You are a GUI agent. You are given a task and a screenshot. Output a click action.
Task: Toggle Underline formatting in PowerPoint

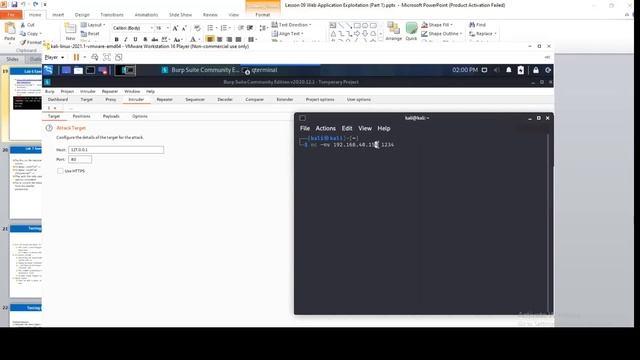click(x=135, y=40)
